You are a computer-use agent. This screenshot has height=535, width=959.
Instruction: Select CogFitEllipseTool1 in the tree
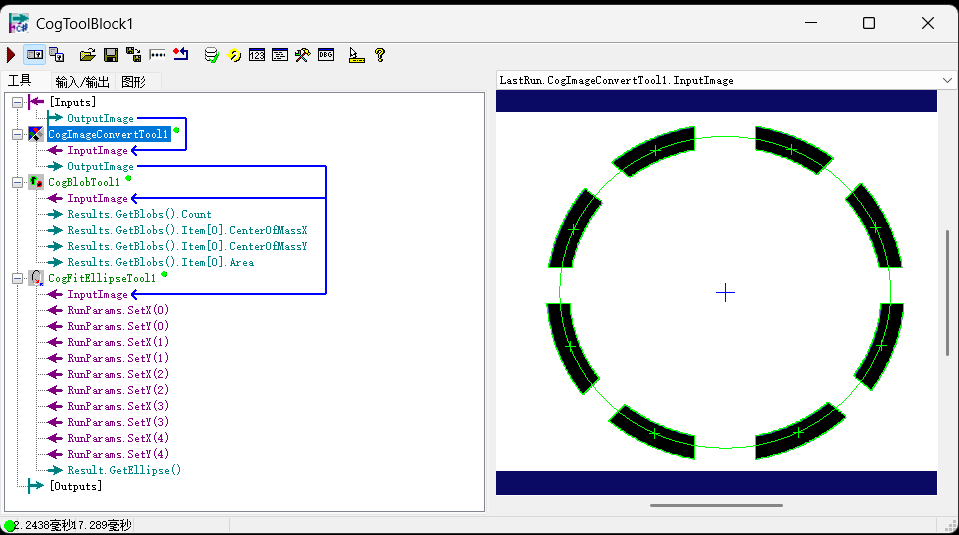pos(102,278)
